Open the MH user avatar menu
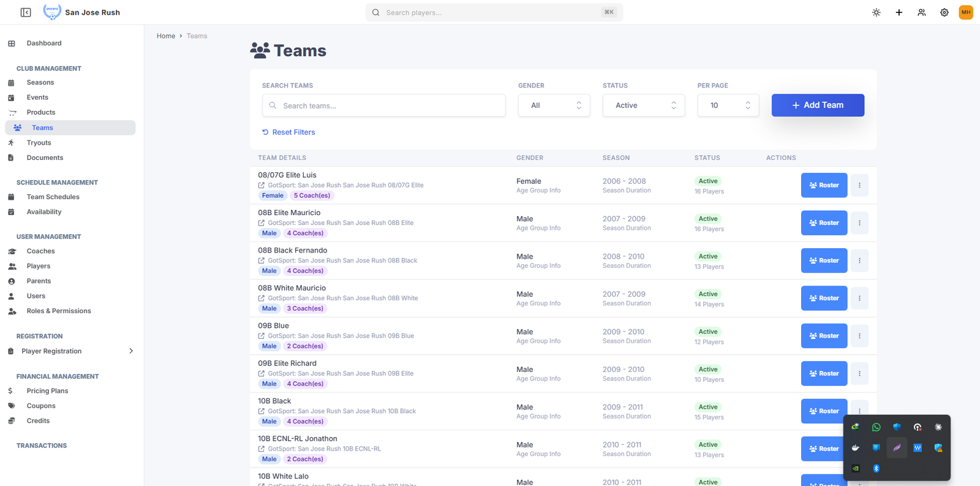 tap(966, 12)
